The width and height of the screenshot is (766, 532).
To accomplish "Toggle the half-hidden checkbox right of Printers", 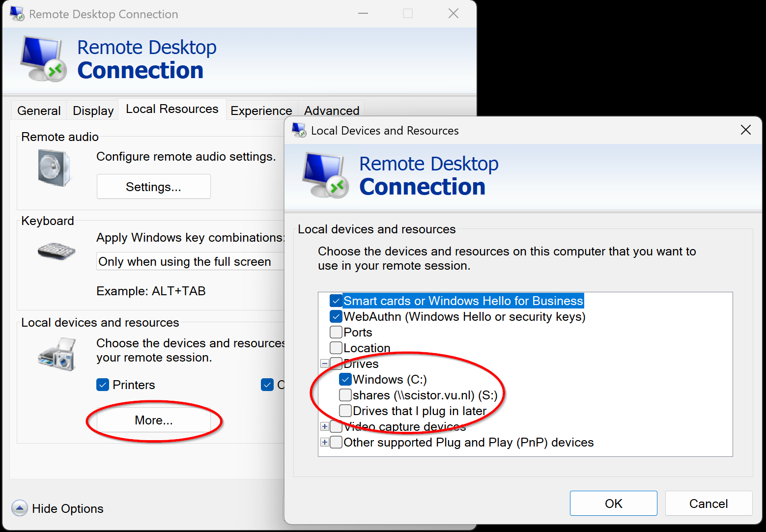I will [x=267, y=385].
